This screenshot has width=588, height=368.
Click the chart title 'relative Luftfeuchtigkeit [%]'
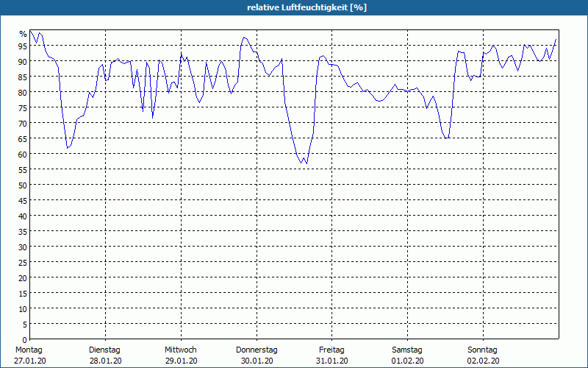306,7
